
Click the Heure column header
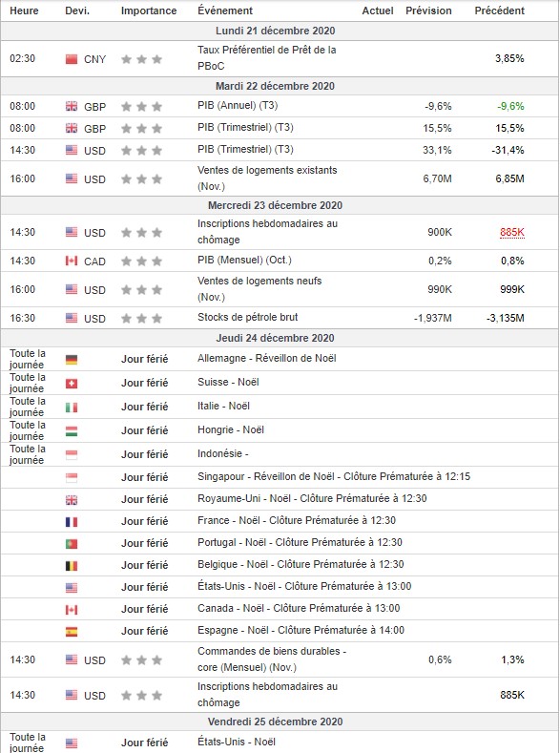[24, 10]
